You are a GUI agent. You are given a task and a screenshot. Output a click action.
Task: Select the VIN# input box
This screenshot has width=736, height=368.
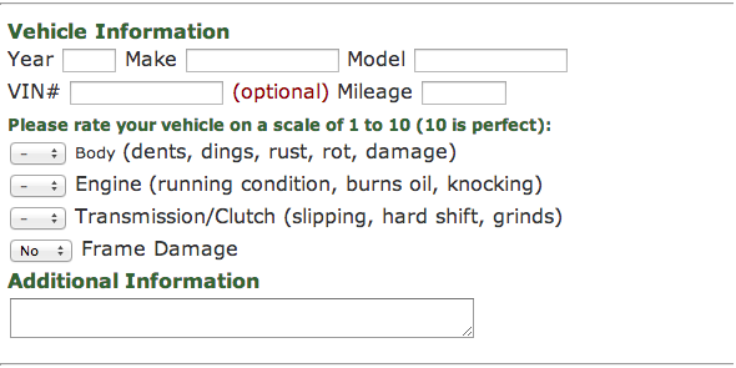[146, 92]
